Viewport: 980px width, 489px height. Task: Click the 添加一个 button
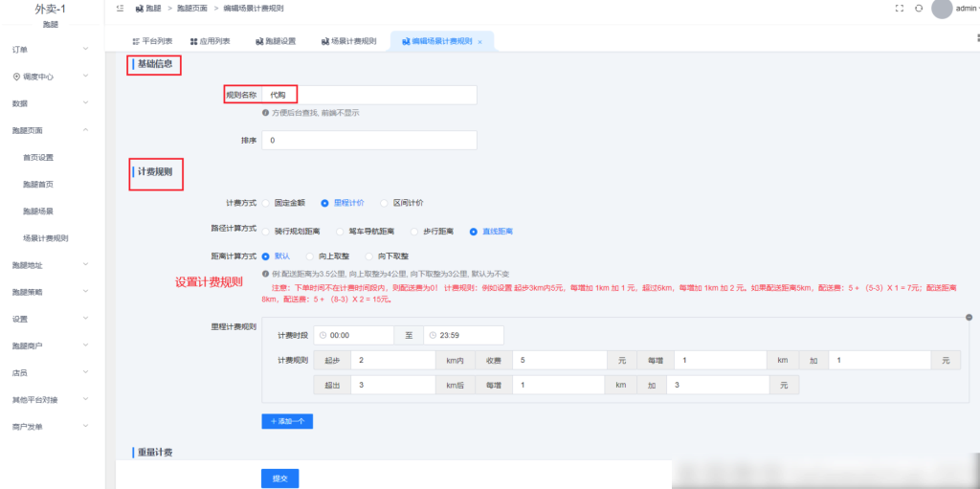[x=287, y=420]
